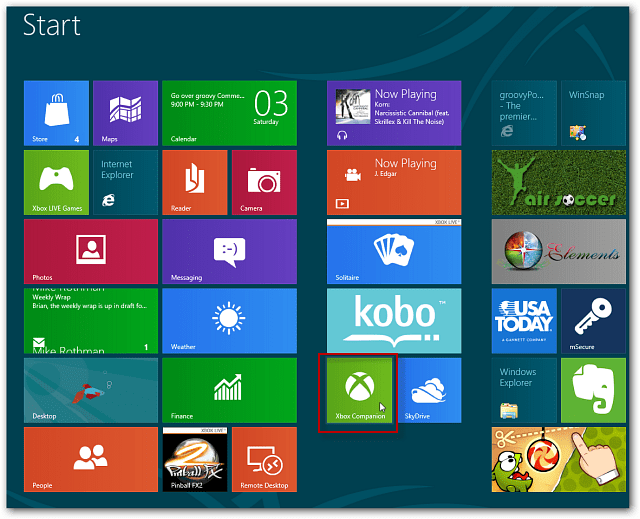Launch the Camera tile
Screen dimensions: 640x519
point(264,182)
